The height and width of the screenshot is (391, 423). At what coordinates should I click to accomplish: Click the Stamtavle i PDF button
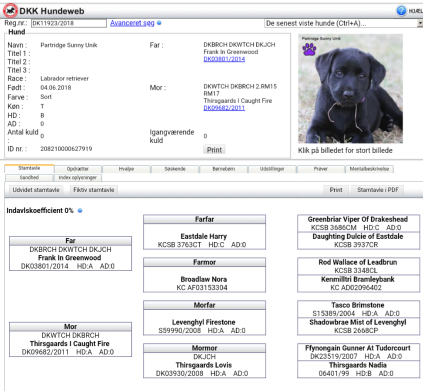tap(378, 190)
